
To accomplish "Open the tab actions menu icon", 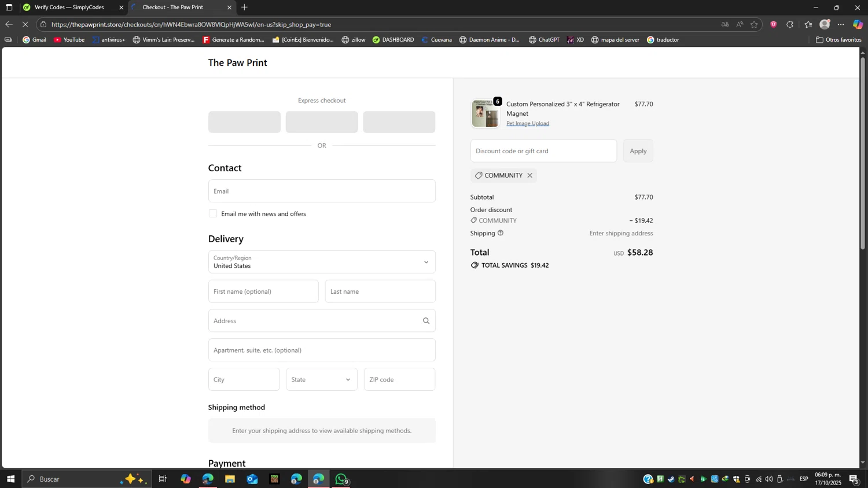I will pyautogui.click(x=9, y=8).
